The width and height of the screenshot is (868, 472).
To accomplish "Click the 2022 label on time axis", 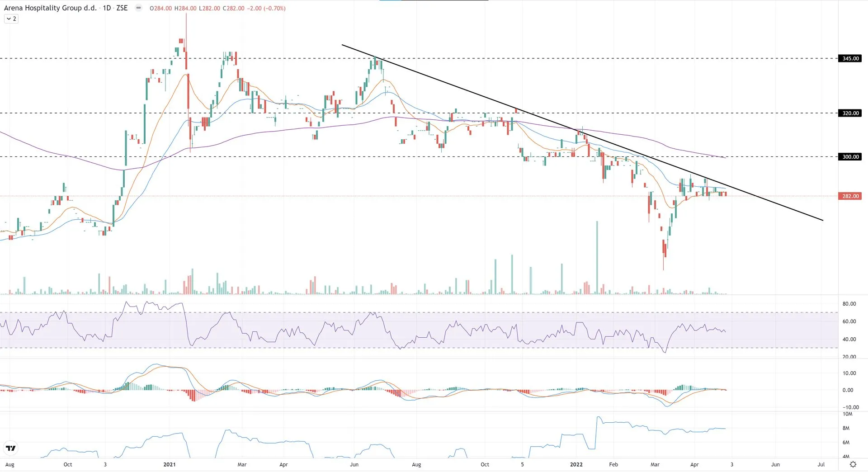I will click(x=576, y=464).
